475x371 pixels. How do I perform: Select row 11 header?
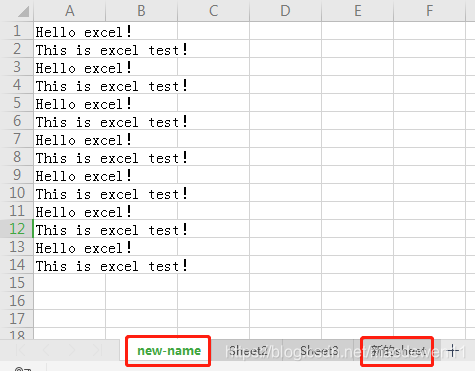(x=17, y=211)
